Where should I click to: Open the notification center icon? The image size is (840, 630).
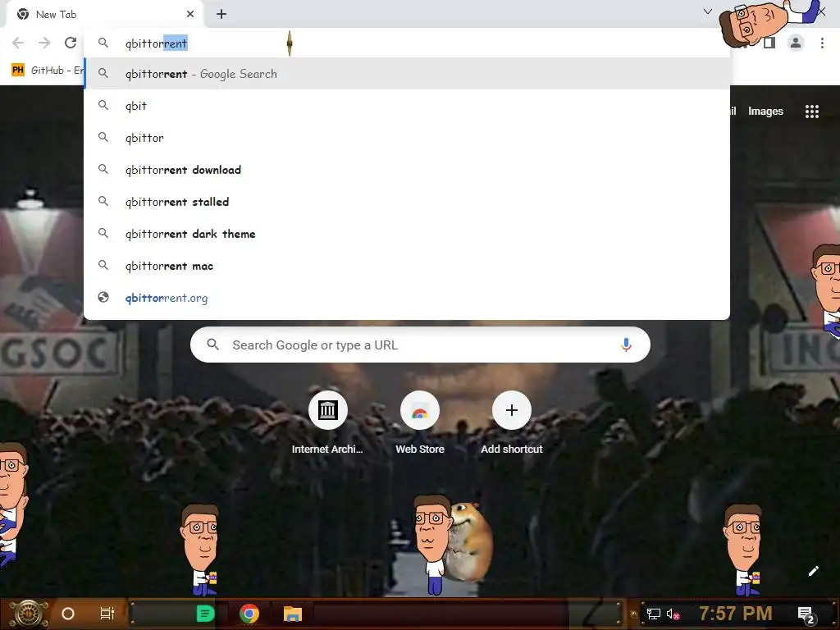(x=806, y=614)
